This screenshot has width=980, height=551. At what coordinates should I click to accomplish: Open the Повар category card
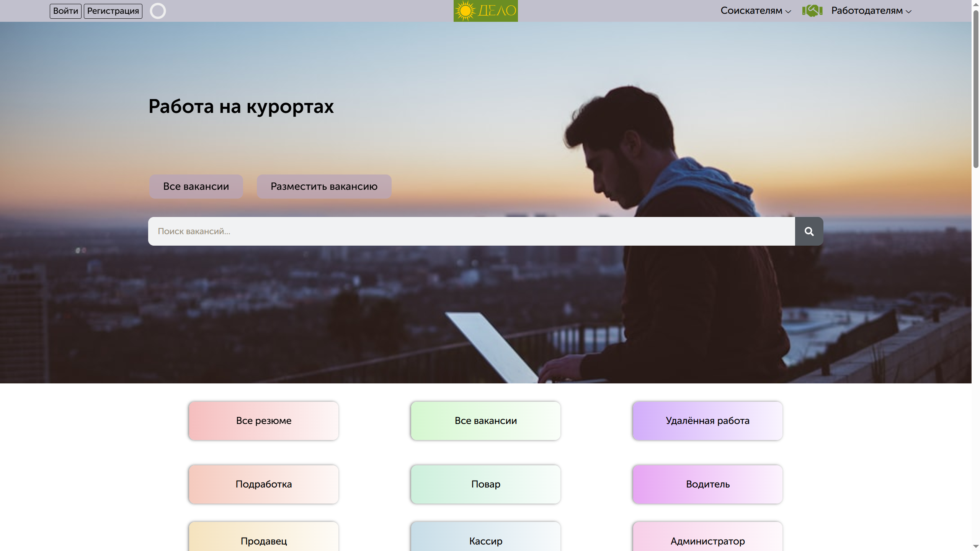tap(486, 484)
